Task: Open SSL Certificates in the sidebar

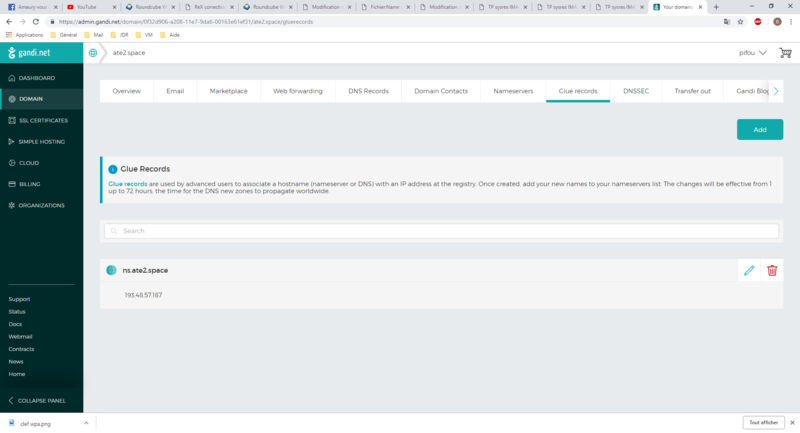Action: (x=42, y=120)
